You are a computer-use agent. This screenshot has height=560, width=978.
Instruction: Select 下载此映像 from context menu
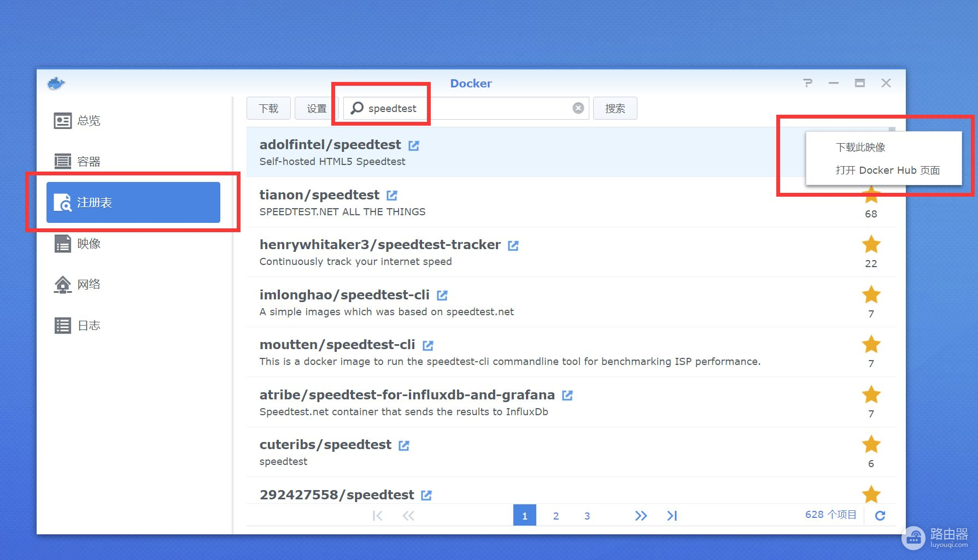click(860, 148)
